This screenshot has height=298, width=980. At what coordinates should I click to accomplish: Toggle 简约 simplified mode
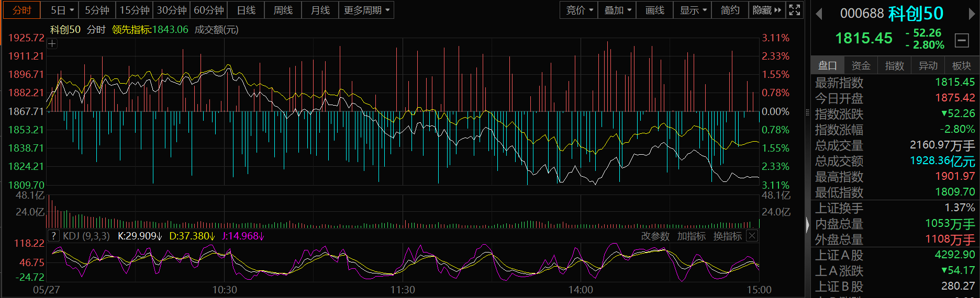click(730, 10)
